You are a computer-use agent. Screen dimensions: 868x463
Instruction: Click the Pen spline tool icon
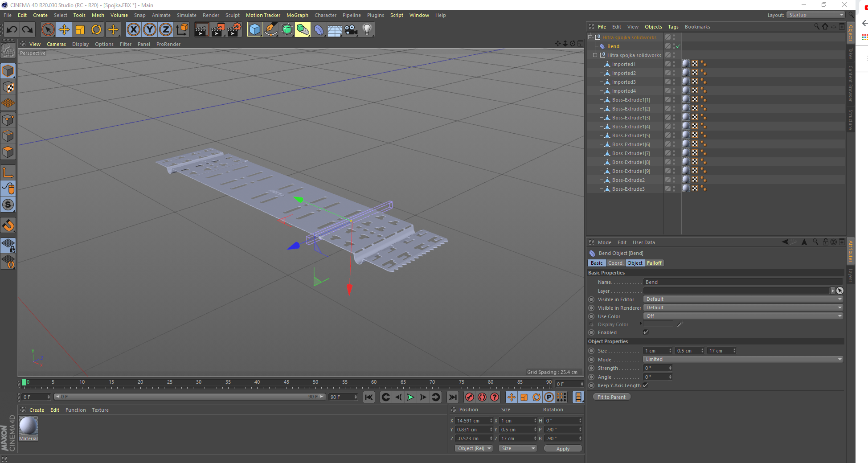(x=271, y=29)
